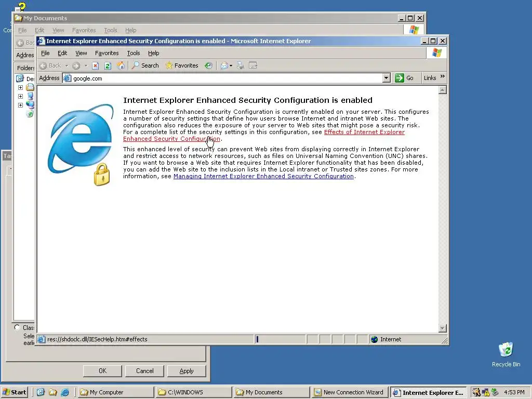Switch to My Computer taskbar button

point(116,392)
